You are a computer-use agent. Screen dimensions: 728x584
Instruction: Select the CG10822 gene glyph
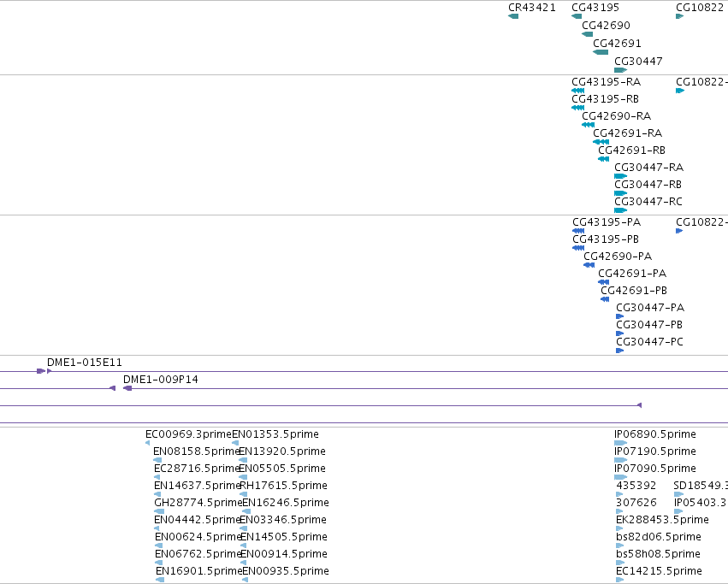[x=680, y=16]
